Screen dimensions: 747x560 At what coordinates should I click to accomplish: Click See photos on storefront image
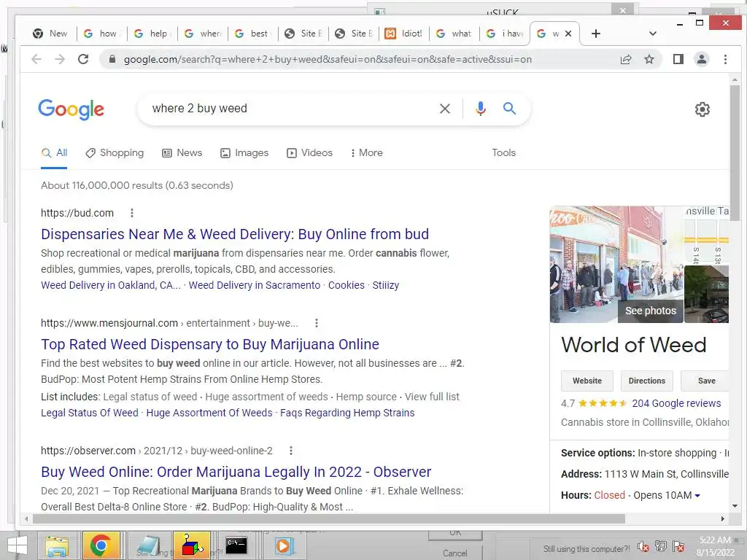[x=650, y=311]
